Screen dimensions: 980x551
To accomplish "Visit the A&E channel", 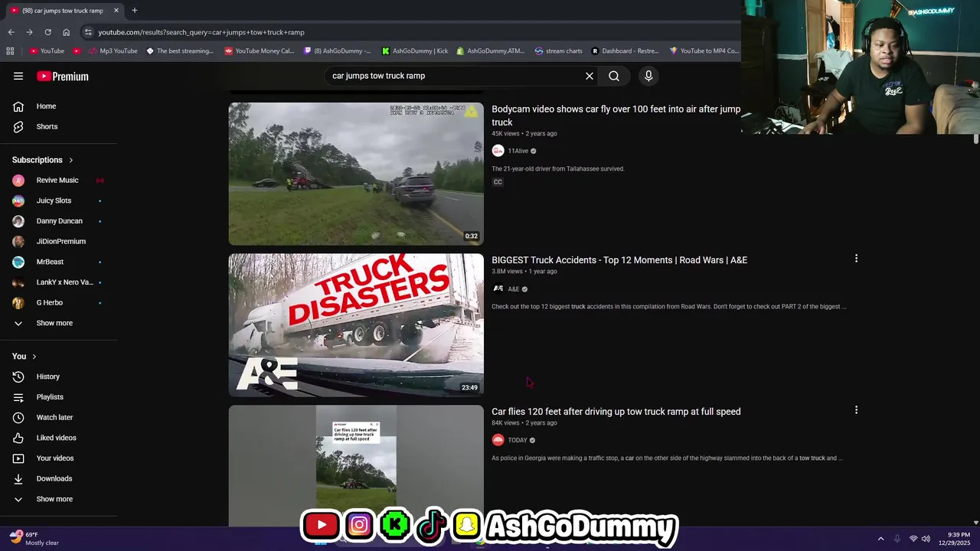I will (x=514, y=289).
